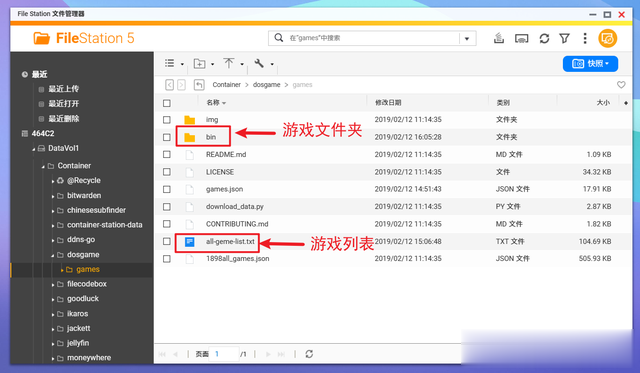Image resolution: width=640 pixels, height=373 pixels.
Task: Click the upload arrow icon
Action: coord(229,63)
